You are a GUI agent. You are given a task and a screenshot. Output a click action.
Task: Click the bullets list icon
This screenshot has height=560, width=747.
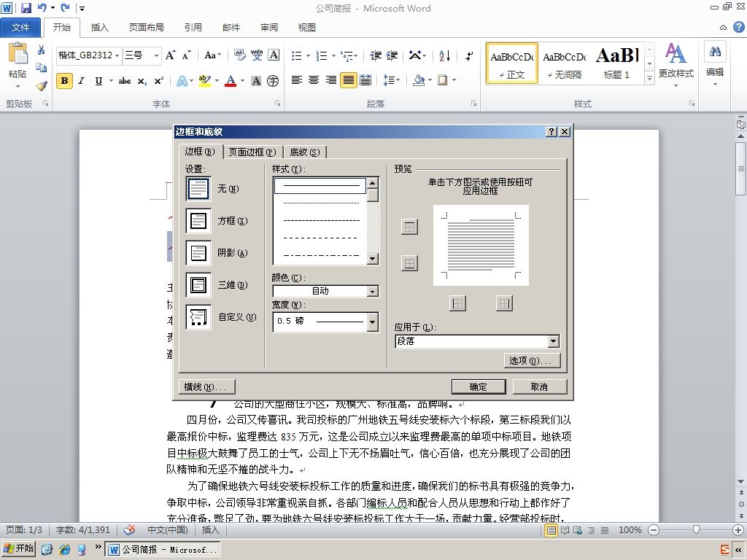(x=297, y=55)
